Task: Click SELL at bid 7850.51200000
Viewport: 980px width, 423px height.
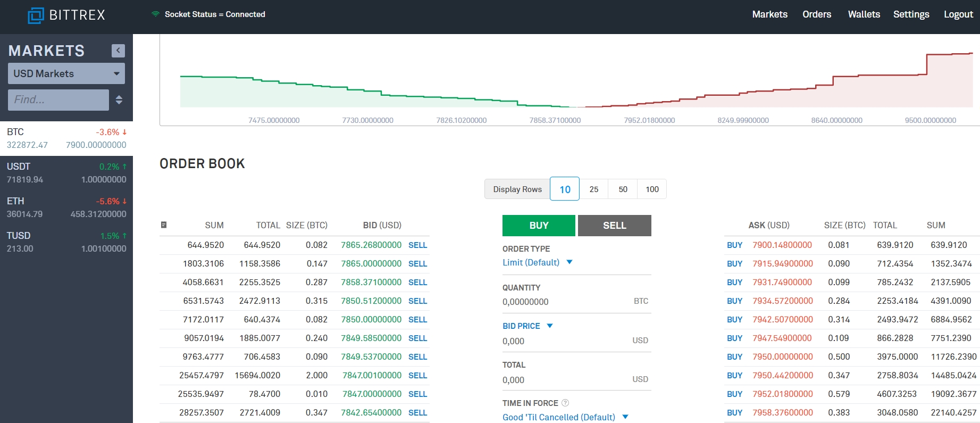Action: point(417,301)
